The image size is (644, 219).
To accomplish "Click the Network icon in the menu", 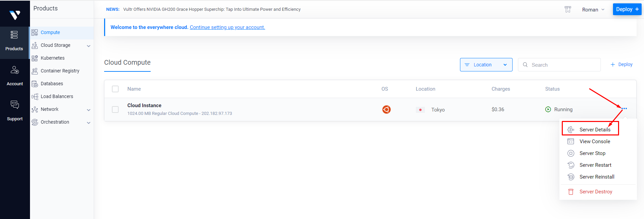I will pyautogui.click(x=34, y=109).
